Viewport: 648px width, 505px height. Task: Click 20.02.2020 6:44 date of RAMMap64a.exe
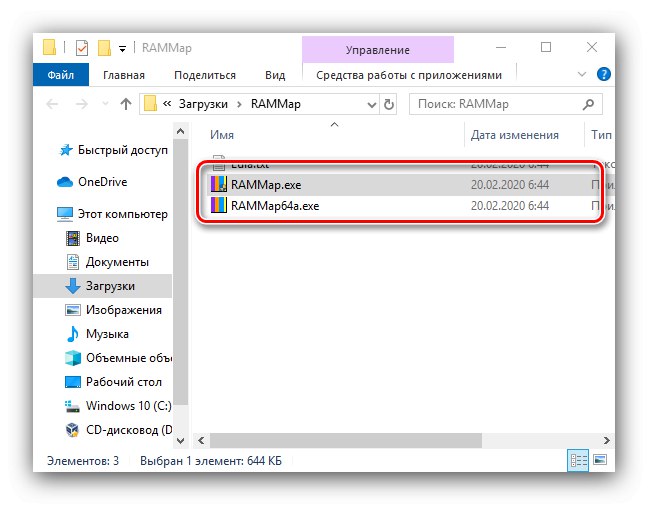coord(510,205)
